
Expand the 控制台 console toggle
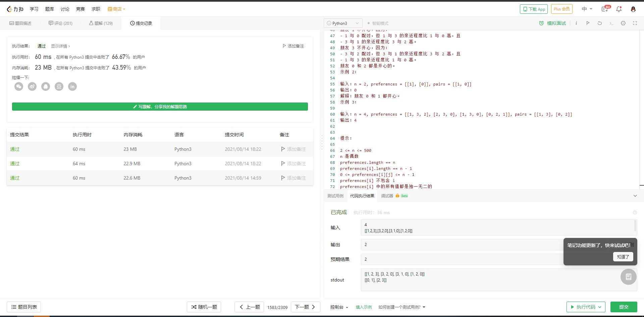pos(339,307)
